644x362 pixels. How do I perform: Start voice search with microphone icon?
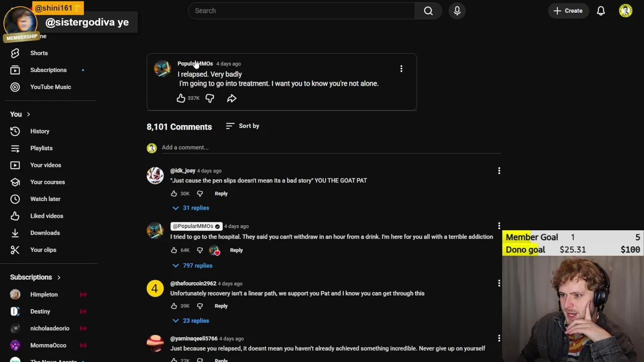(457, 11)
